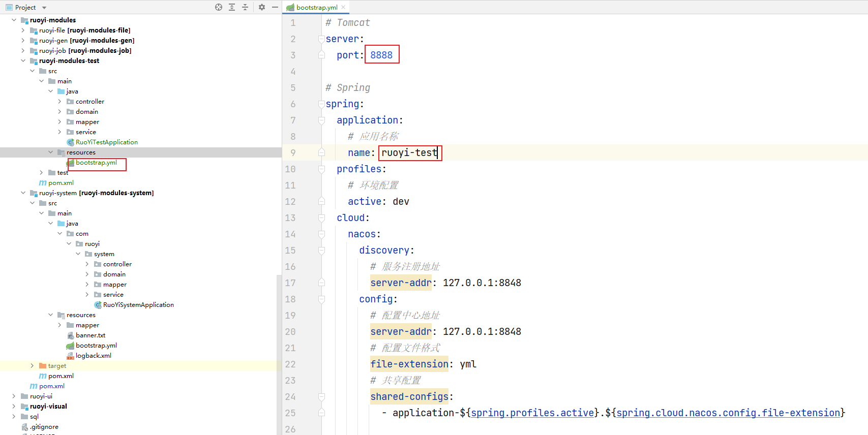Fold the application block at line 7

pyautogui.click(x=321, y=120)
